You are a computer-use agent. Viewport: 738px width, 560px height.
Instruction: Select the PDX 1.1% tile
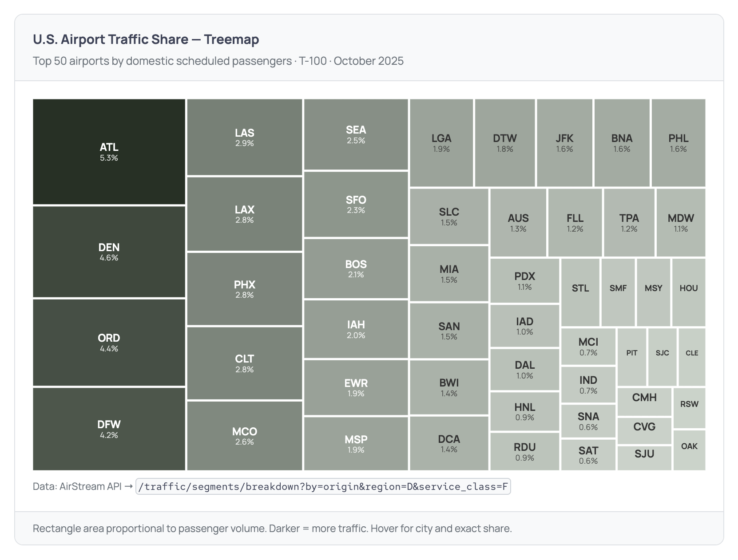524,280
